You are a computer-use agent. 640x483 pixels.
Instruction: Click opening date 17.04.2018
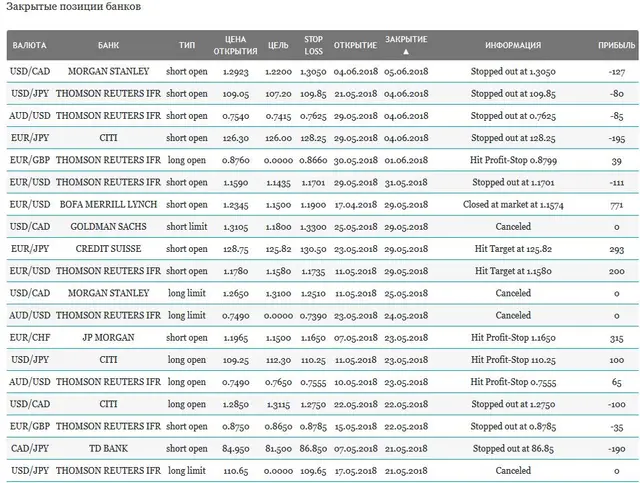click(x=356, y=205)
